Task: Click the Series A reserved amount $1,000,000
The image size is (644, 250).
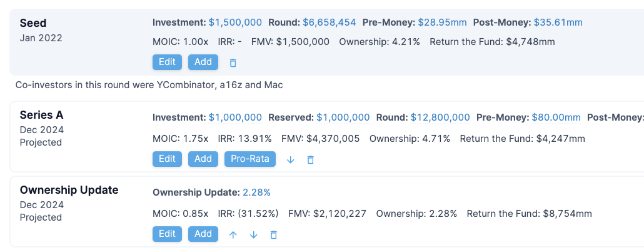Action: (x=343, y=117)
